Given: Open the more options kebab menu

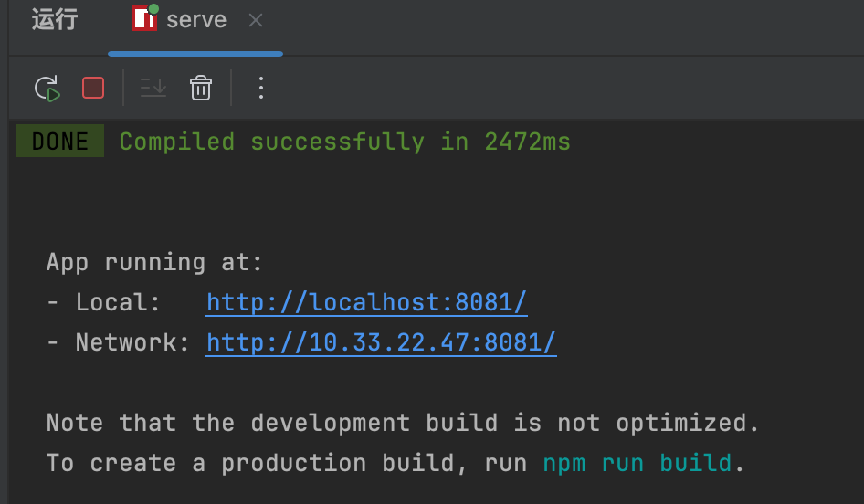Looking at the screenshot, I should coord(261,88).
